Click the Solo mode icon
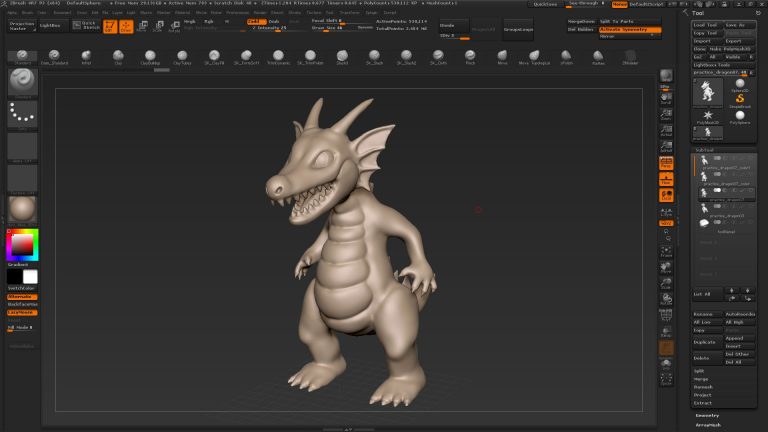This screenshot has height=432, width=768. [666, 364]
